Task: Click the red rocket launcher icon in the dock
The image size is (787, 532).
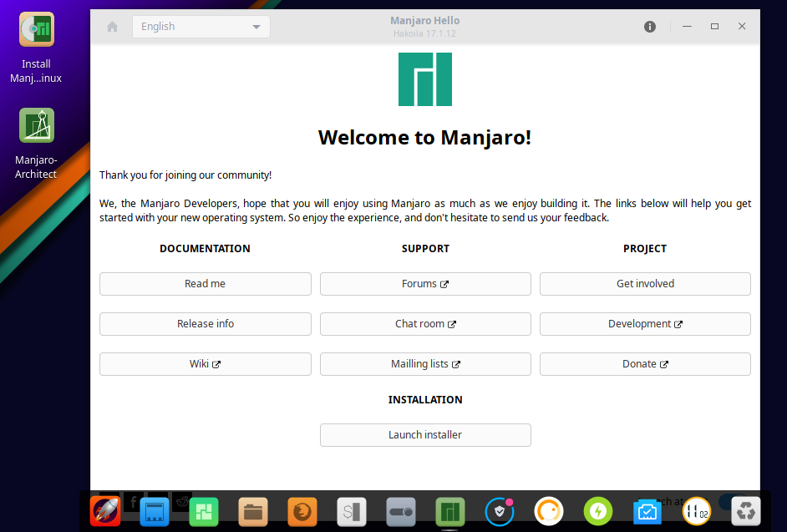Action: coord(104,511)
